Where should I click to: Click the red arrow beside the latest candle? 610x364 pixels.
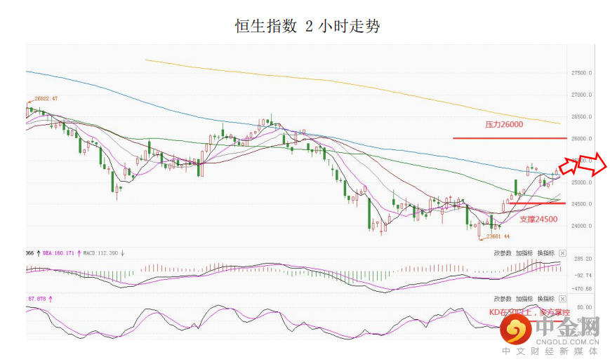(x=567, y=166)
